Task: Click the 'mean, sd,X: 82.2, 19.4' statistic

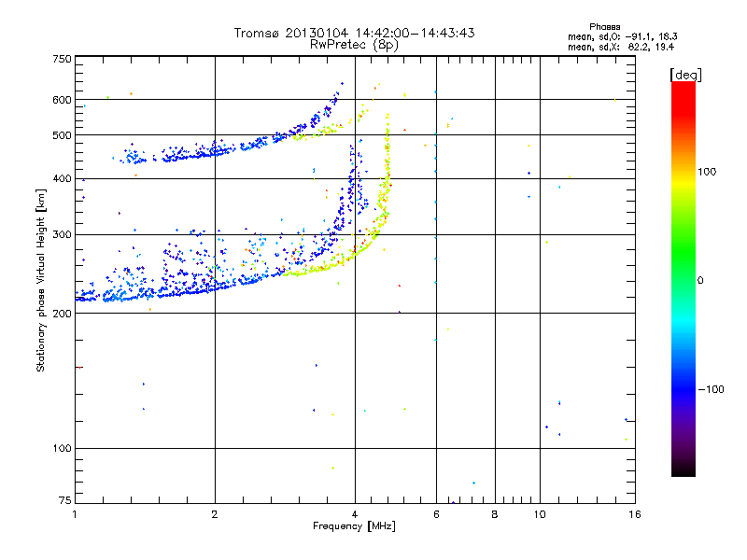Action: click(x=621, y=47)
